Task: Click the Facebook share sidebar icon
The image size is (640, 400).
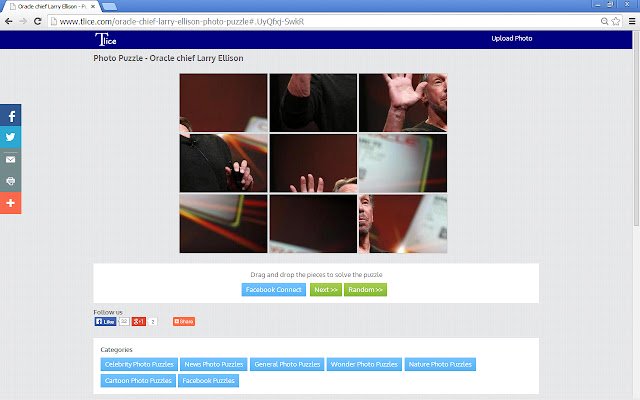Action: click(x=11, y=116)
